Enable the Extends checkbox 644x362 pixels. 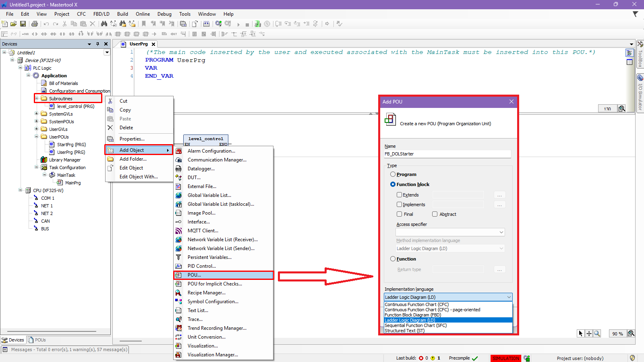[400, 195]
